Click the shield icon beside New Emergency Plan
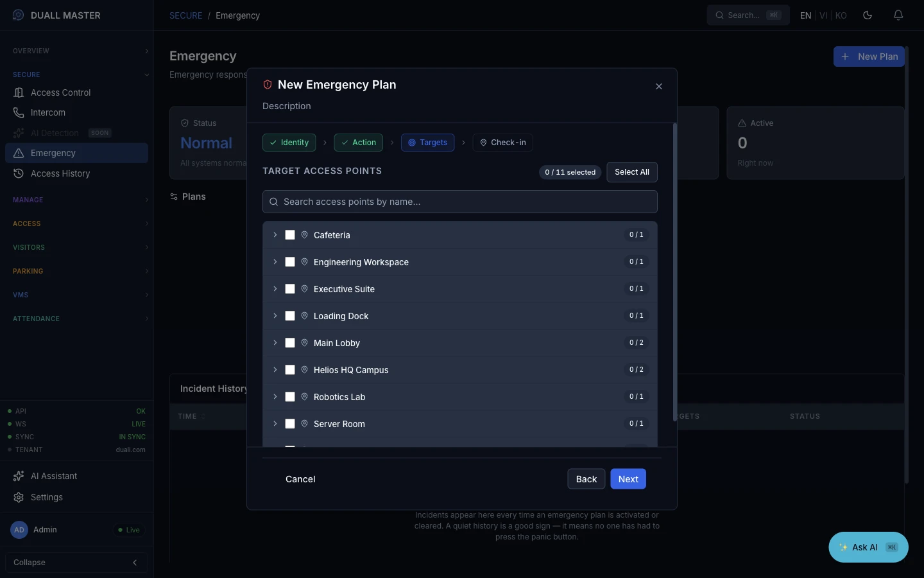Screen dimensions: 924x578 pyautogui.click(x=268, y=85)
